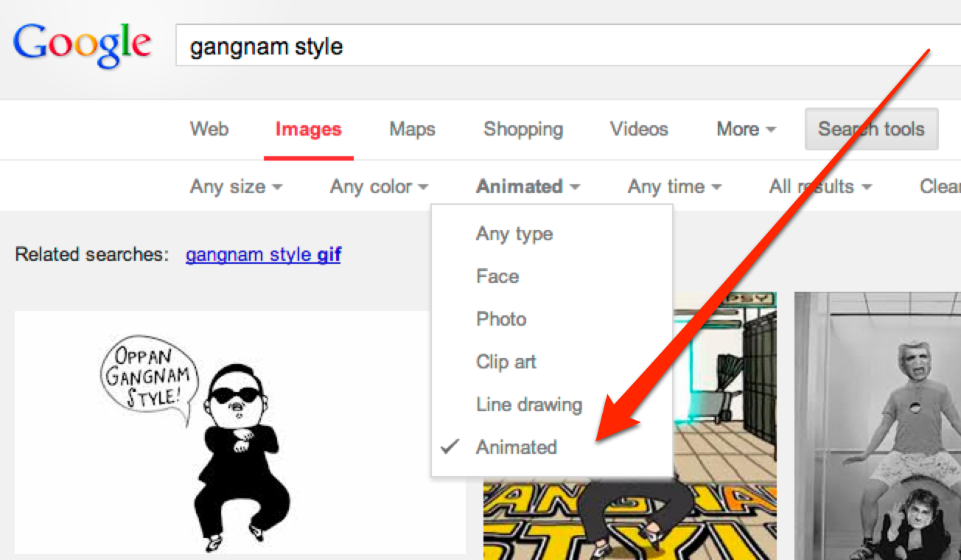
Task: Open the Oppan Gangnam Style cartoon thumbnail
Action: click(x=240, y=435)
